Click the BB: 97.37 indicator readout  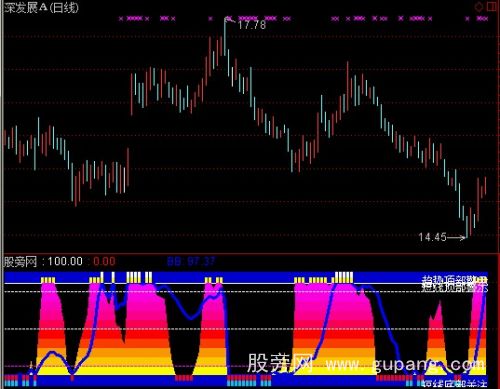point(191,261)
